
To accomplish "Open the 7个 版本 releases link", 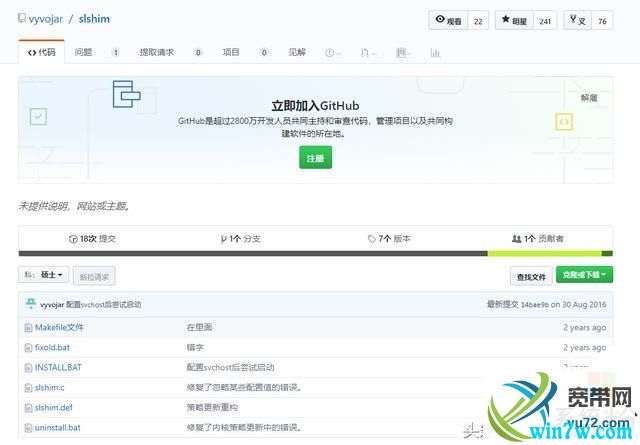I will click(x=389, y=239).
